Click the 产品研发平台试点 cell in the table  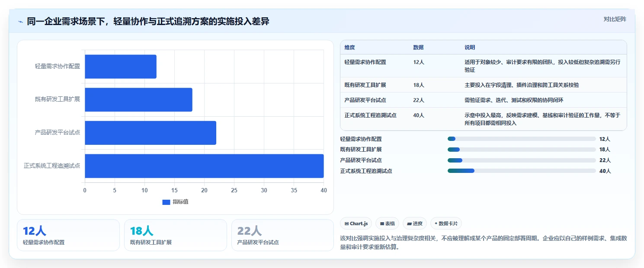coord(365,100)
